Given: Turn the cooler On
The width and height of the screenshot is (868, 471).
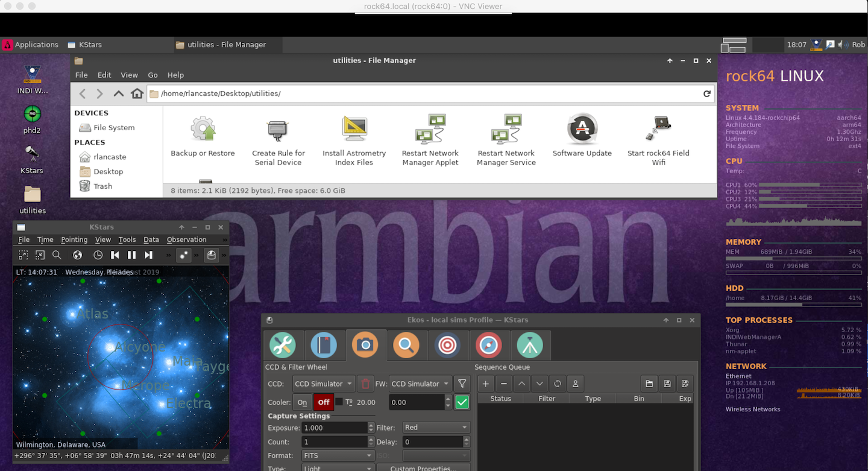Looking at the screenshot, I should 302,402.
